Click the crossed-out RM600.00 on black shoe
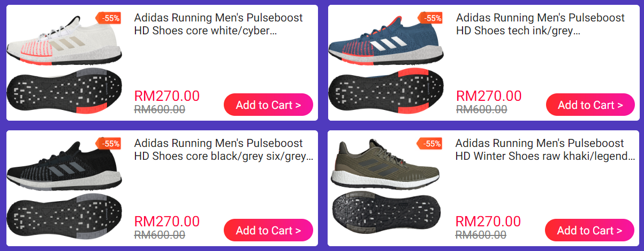644x251 pixels. pyautogui.click(x=160, y=235)
